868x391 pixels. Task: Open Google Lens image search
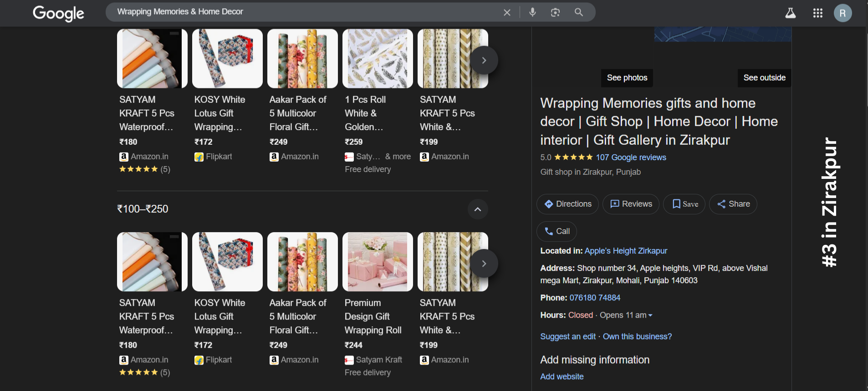(555, 12)
